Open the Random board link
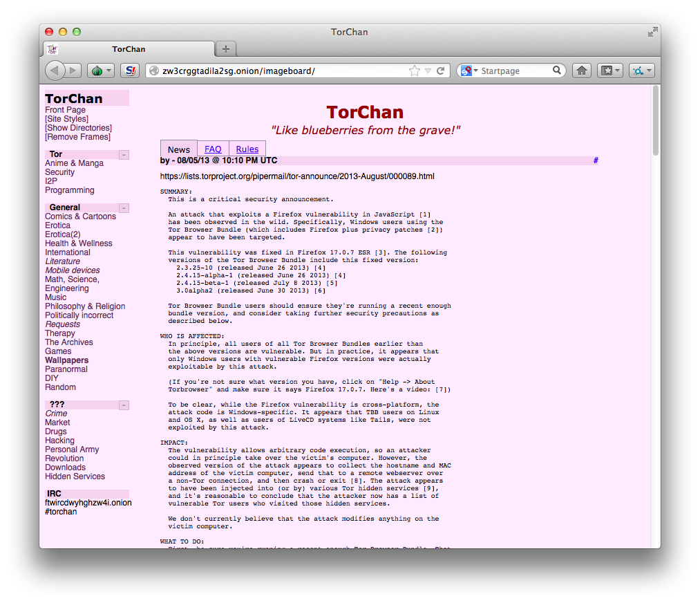 click(x=60, y=387)
